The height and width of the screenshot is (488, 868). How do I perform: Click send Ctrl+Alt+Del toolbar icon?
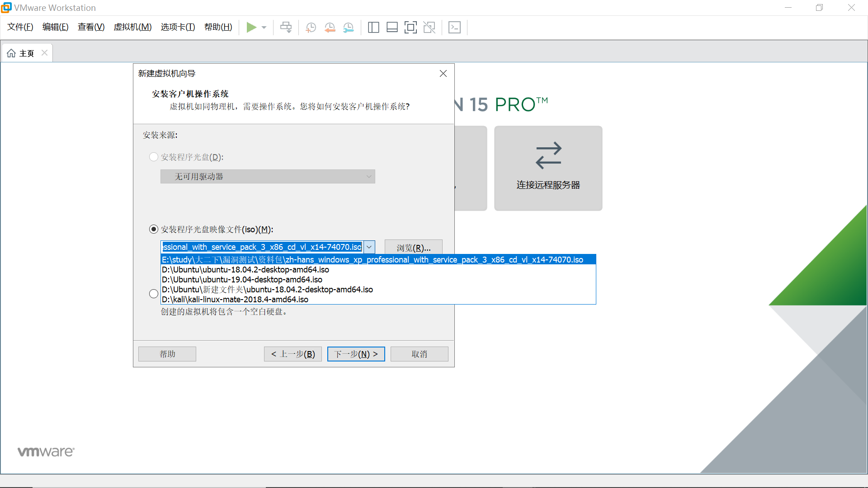pos(286,28)
